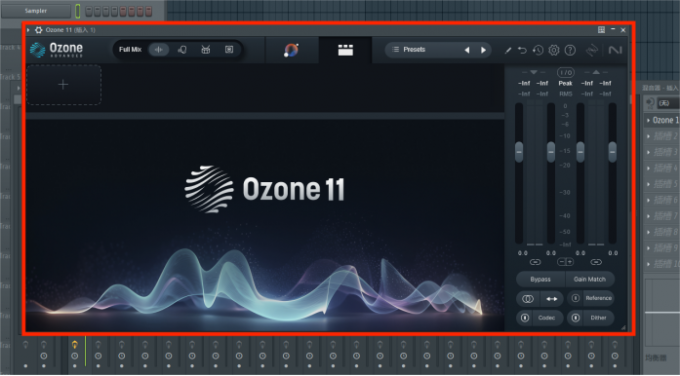Image resolution: width=680 pixels, height=376 pixels.
Task: Click the Ozone Advanced logo
Action: point(56,50)
